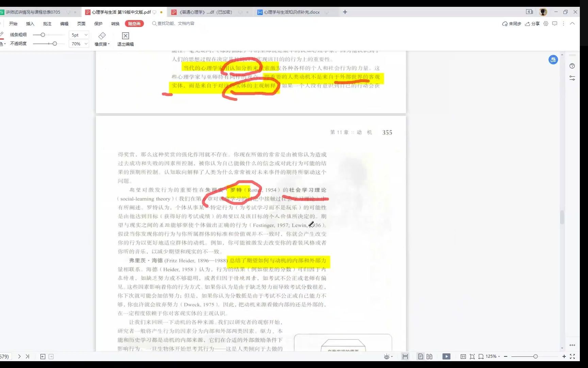Screen dimensions: 588x368
Task: Switch to 心理学与生活知识点补充.docx tab
Action: click(x=292, y=12)
